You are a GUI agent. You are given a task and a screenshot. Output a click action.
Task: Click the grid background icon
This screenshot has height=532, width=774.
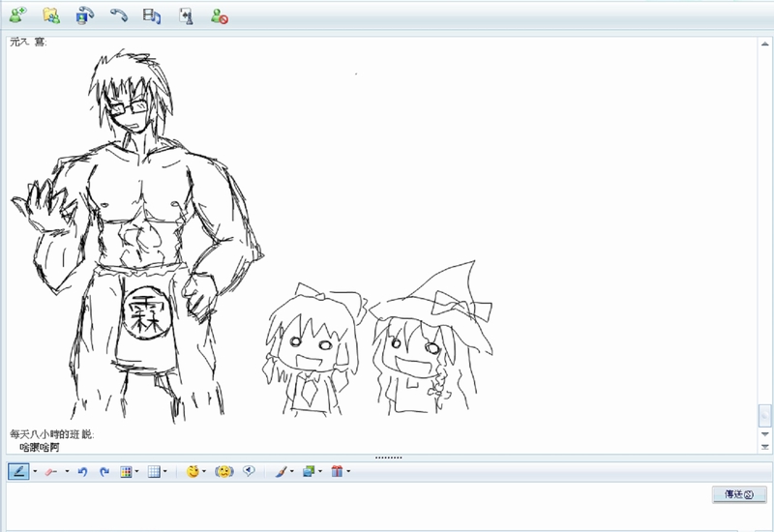[x=154, y=472]
